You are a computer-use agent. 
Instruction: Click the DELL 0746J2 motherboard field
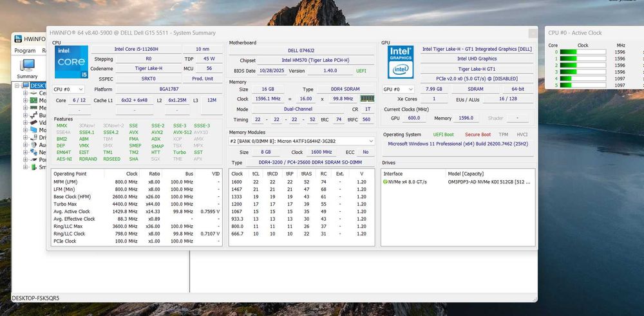(301, 50)
